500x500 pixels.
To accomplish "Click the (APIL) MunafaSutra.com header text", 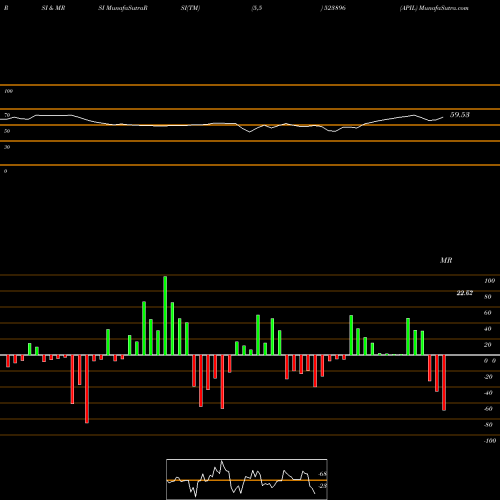I will (434, 8).
